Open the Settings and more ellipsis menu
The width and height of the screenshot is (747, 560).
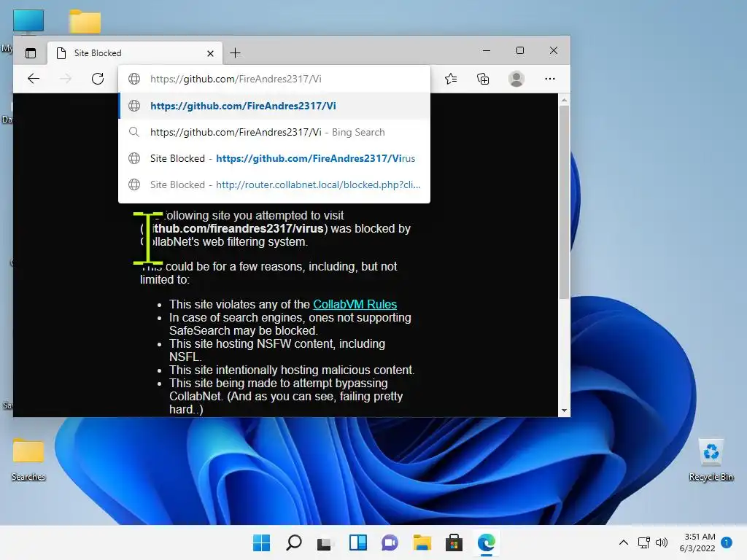point(550,79)
